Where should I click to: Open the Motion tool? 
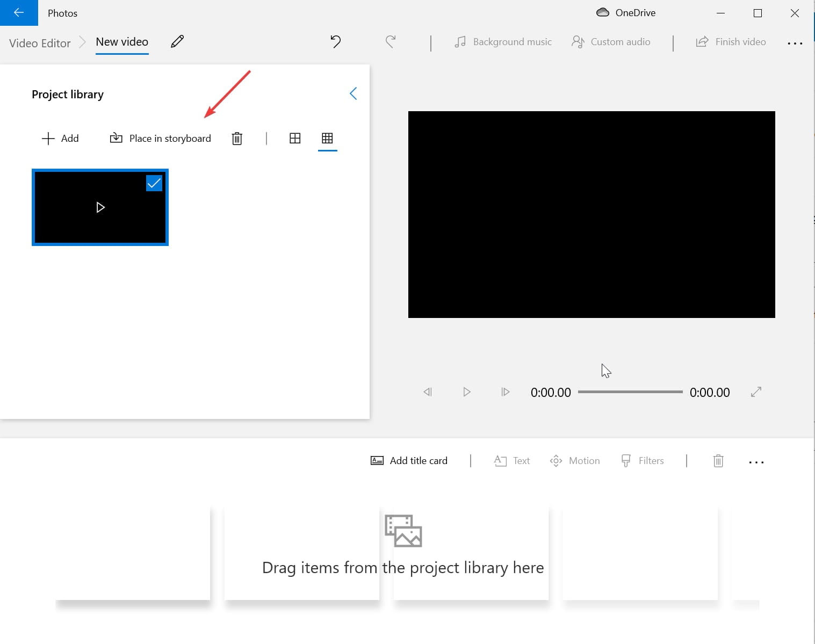[574, 461]
